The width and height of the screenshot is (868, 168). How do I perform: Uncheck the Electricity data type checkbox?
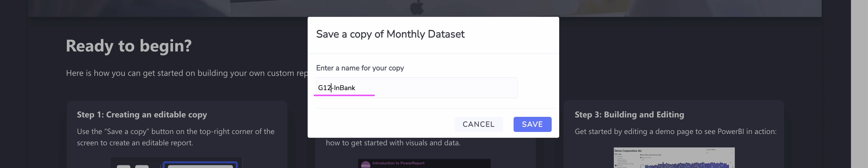[616, 166]
